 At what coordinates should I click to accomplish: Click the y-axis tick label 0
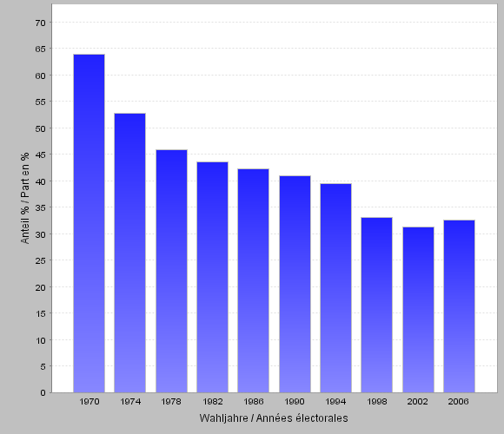point(43,393)
